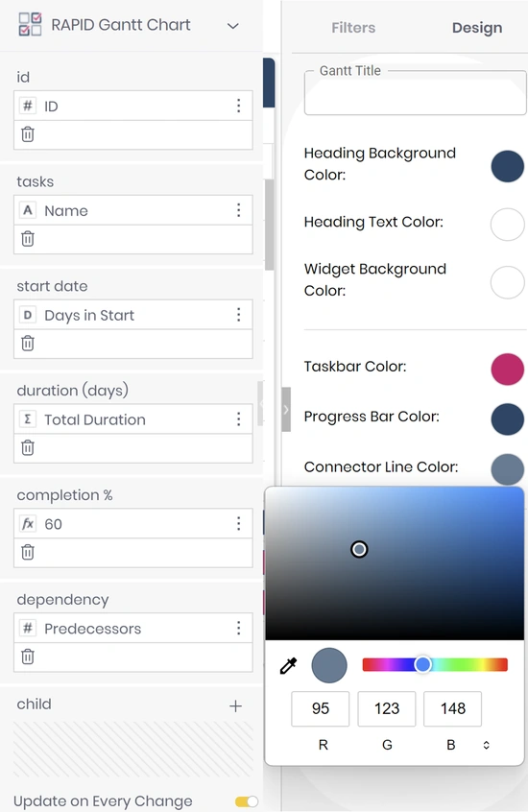
Task: Delete the Name field under tasks
Action: tap(28, 239)
